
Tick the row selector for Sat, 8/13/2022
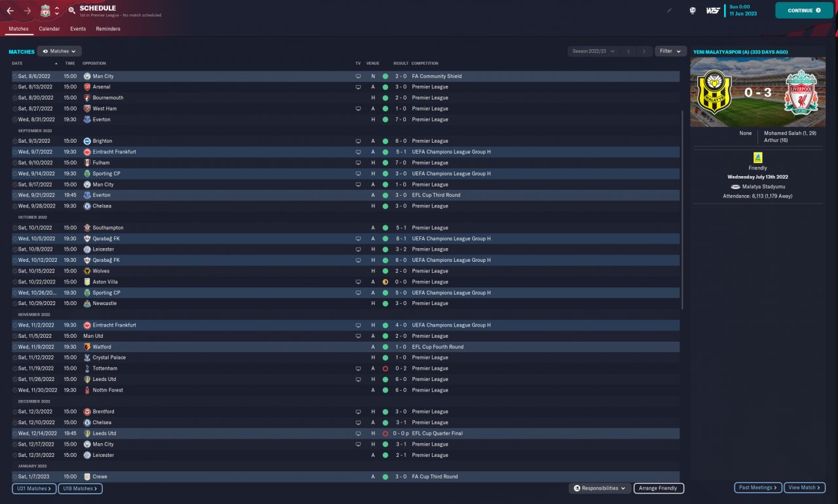coord(14,87)
